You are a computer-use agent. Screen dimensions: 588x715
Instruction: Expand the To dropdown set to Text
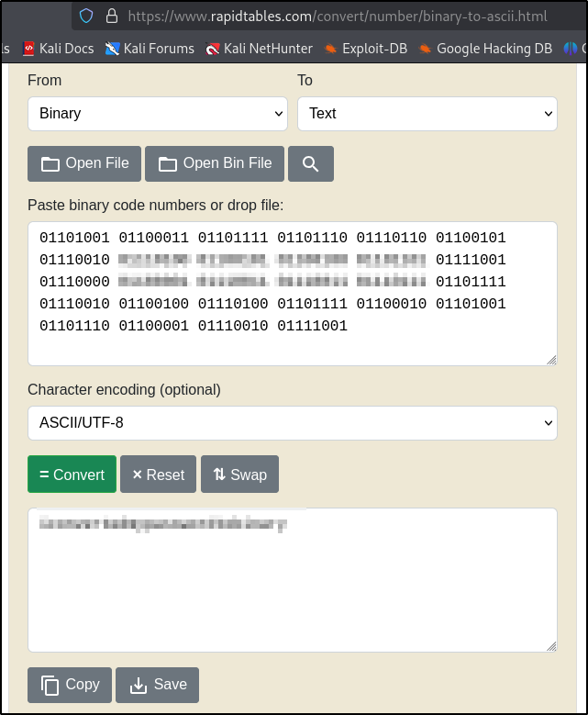pyautogui.click(x=427, y=114)
